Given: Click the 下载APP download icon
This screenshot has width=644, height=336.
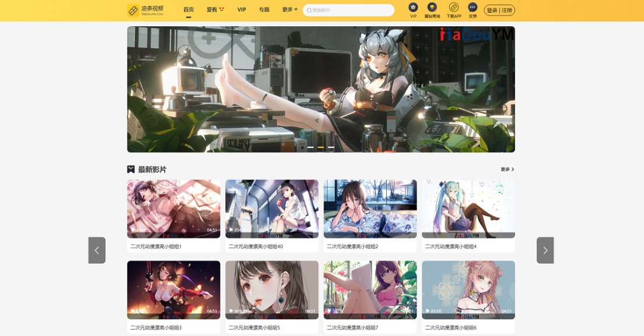Looking at the screenshot, I should pyautogui.click(x=454, y=8).
